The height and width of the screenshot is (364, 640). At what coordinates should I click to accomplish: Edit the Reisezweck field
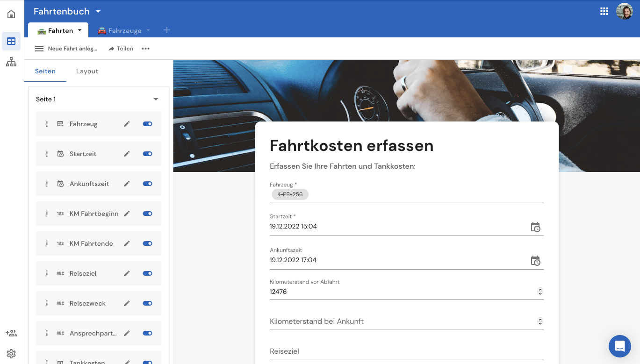(127, 303)
